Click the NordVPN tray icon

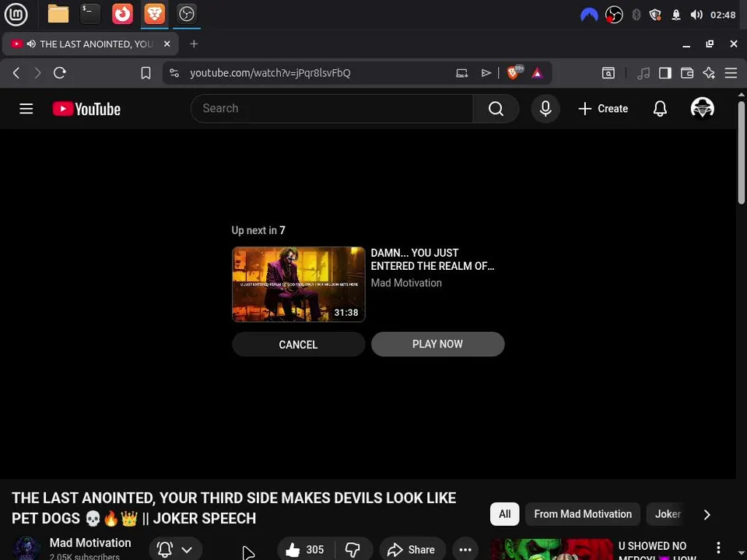[x=589, y=15]
